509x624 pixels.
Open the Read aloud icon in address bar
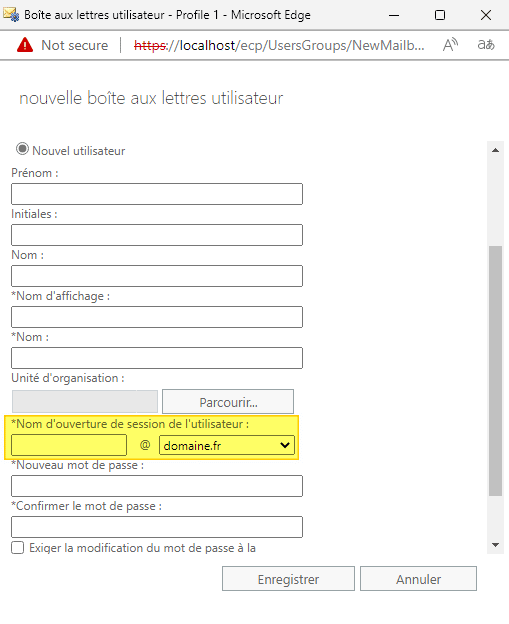click(x=450, y=45)
